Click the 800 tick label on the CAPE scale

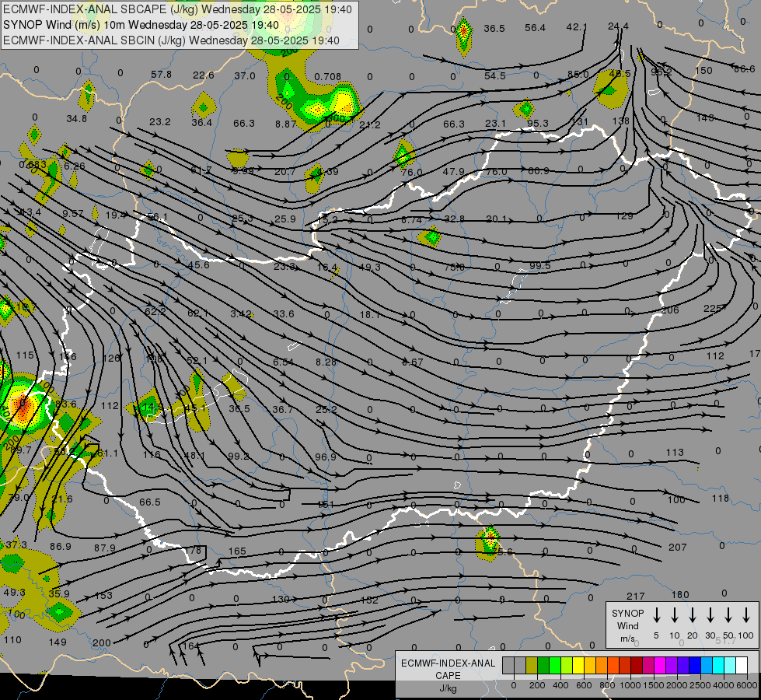607,685
